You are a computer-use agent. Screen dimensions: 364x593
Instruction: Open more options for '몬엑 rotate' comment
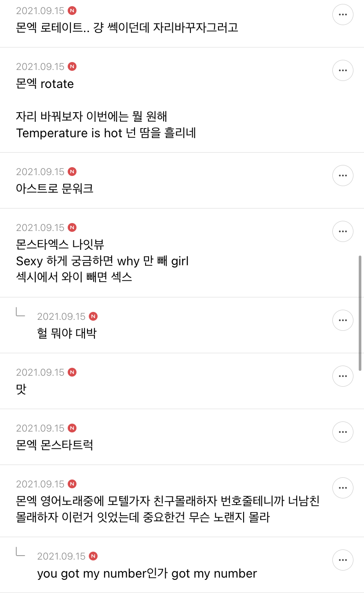343,70
